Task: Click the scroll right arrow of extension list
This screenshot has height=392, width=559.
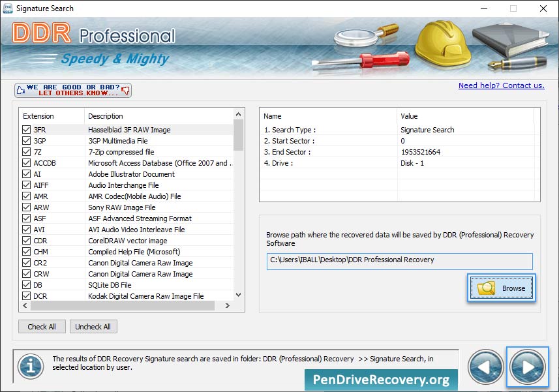Action: (x=228, y=305)
